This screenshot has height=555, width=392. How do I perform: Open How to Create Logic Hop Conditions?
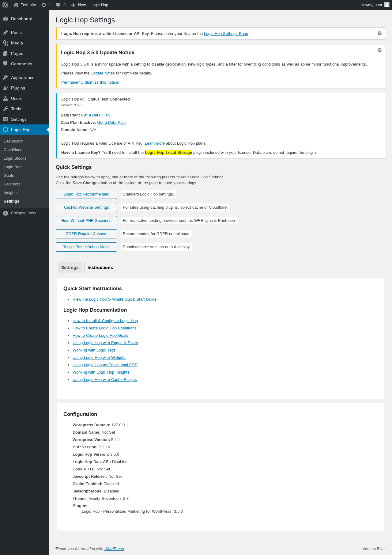click(x=104, y=328)
